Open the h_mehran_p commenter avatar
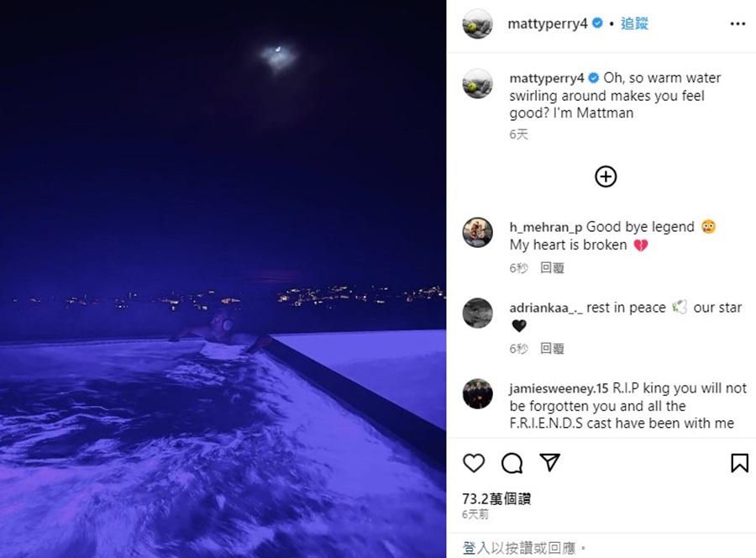This screenshot has height=558, width=756. [477, 233]
